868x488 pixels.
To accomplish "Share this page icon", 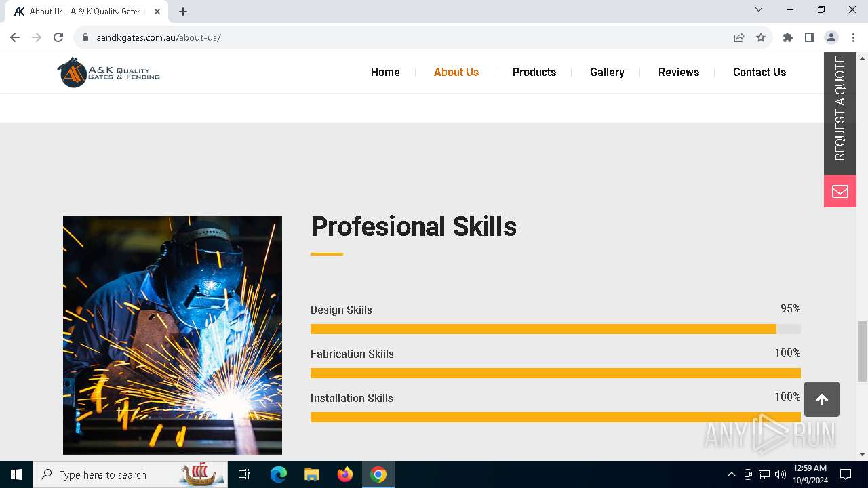I will point(739,37).
